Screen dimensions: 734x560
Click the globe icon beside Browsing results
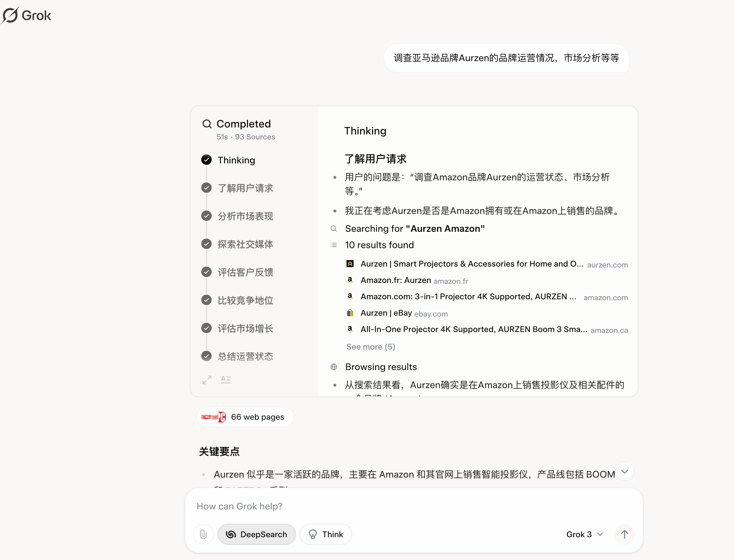point(333,367)
